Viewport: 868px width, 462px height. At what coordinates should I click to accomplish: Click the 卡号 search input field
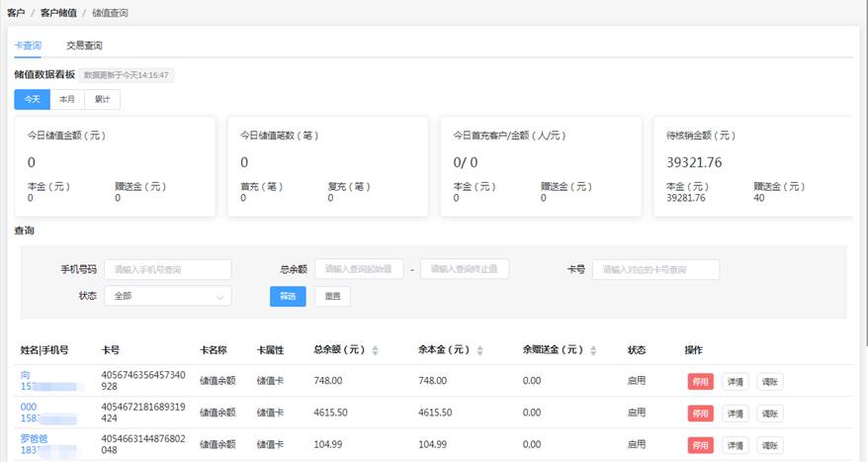655,269
